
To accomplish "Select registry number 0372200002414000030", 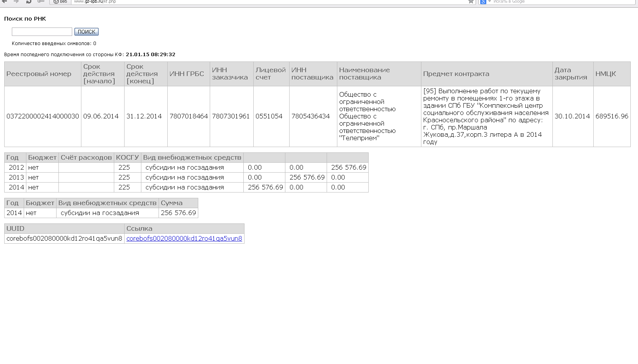I will point(43,116).
